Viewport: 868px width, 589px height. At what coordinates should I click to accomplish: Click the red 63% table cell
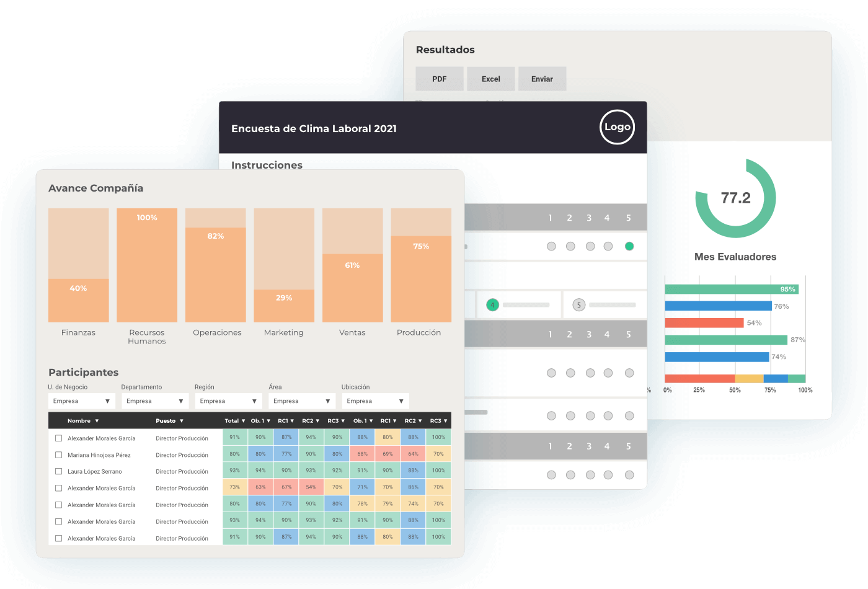click(260, 487)
